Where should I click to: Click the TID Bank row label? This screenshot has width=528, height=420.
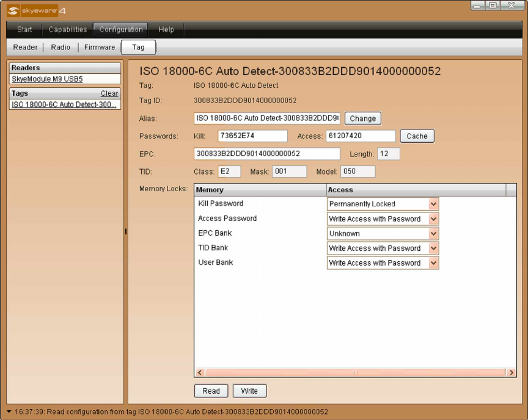213,248
